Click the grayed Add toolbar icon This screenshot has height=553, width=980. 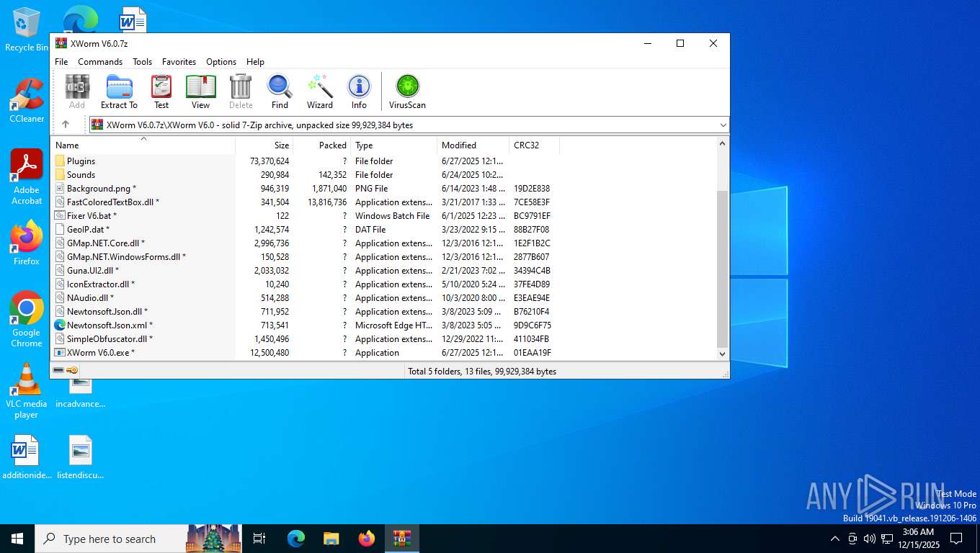point(77,91)
